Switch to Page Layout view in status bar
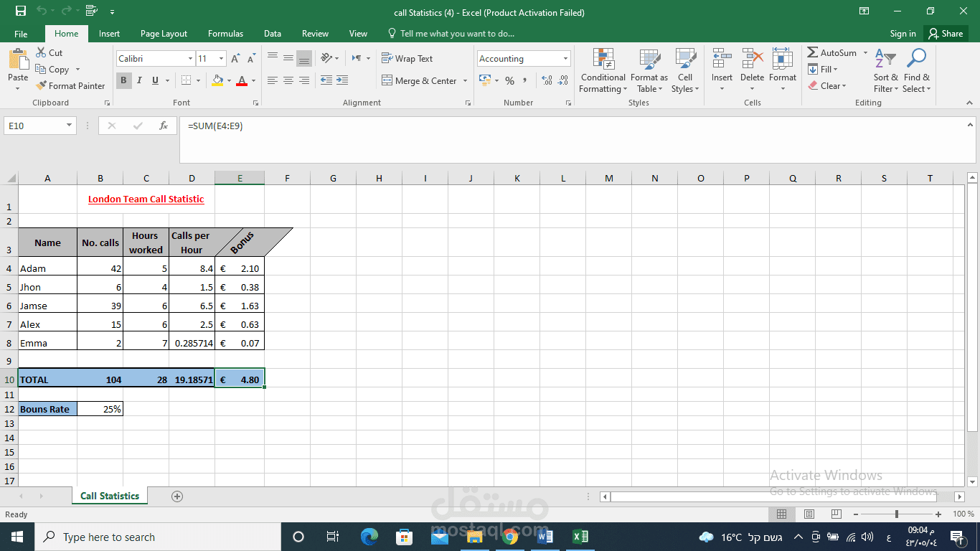980x551 pixels. (809, 514)
